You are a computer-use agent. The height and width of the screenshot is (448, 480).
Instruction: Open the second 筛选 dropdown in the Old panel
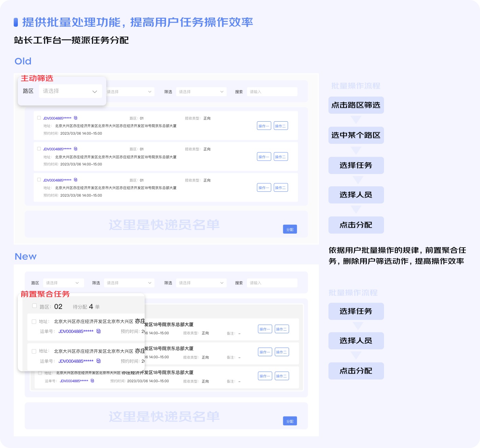[201, 92]
